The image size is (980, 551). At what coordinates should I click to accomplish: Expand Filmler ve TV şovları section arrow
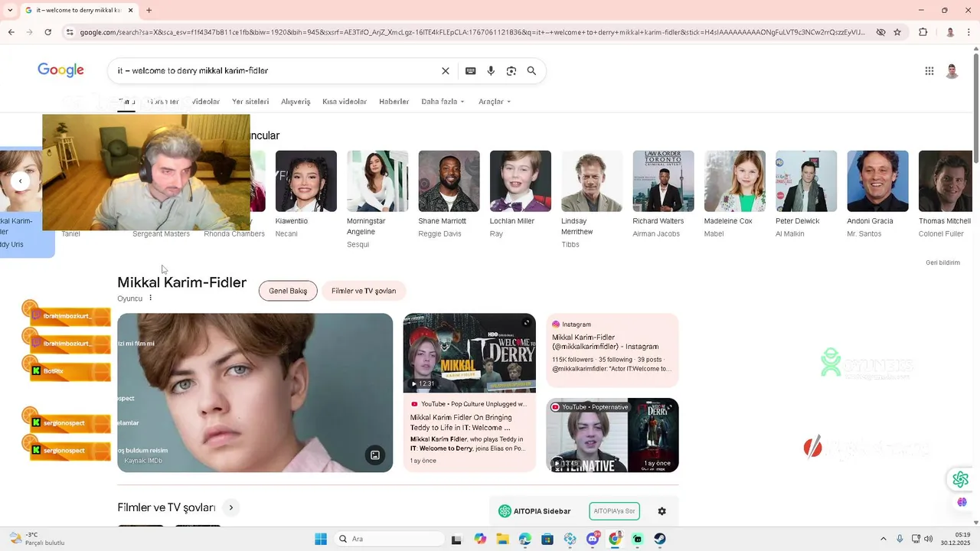(230, 507)
